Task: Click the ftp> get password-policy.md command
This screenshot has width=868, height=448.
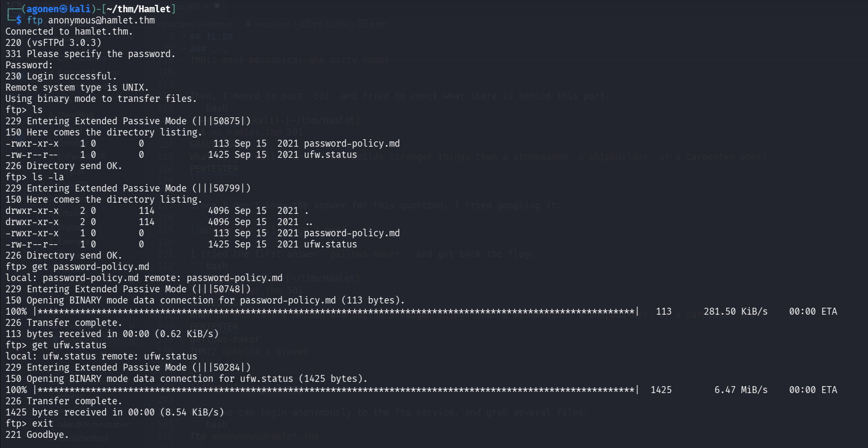Action: pos(77,267)
